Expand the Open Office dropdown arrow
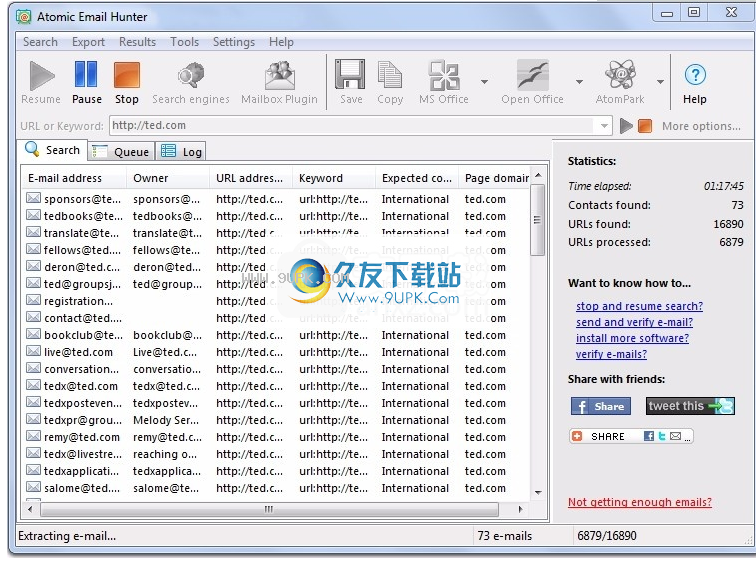 point(579,82)
